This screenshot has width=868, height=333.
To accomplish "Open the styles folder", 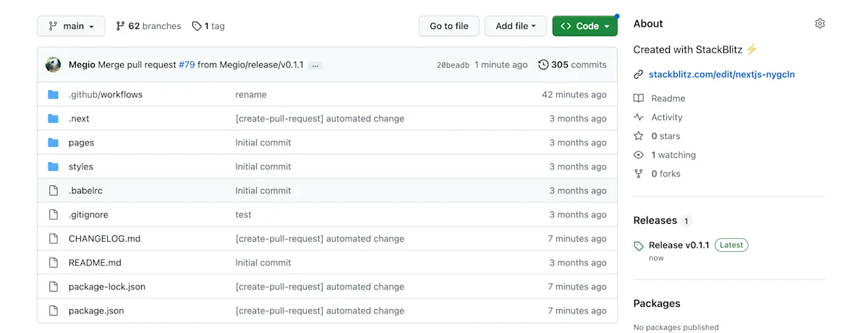I will (x=81, y=166).
